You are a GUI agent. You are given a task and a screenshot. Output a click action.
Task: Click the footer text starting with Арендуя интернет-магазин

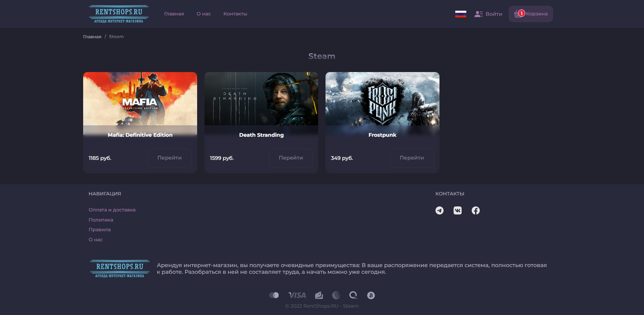(352, 268)
